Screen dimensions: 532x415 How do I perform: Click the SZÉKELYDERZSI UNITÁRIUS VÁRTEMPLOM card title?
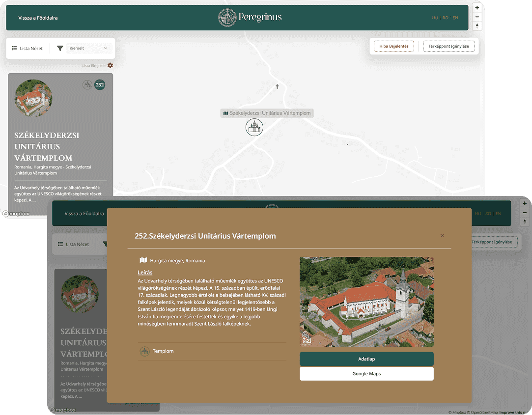(47, 146)
